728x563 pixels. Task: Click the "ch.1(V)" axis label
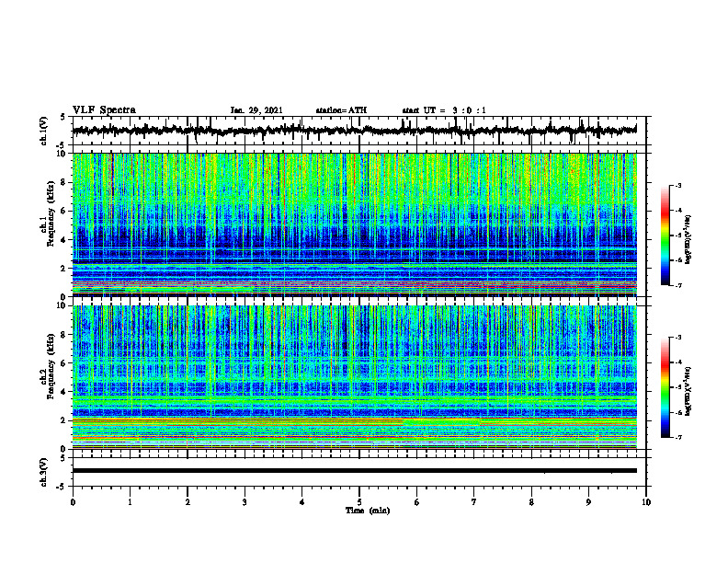(44, 131)
